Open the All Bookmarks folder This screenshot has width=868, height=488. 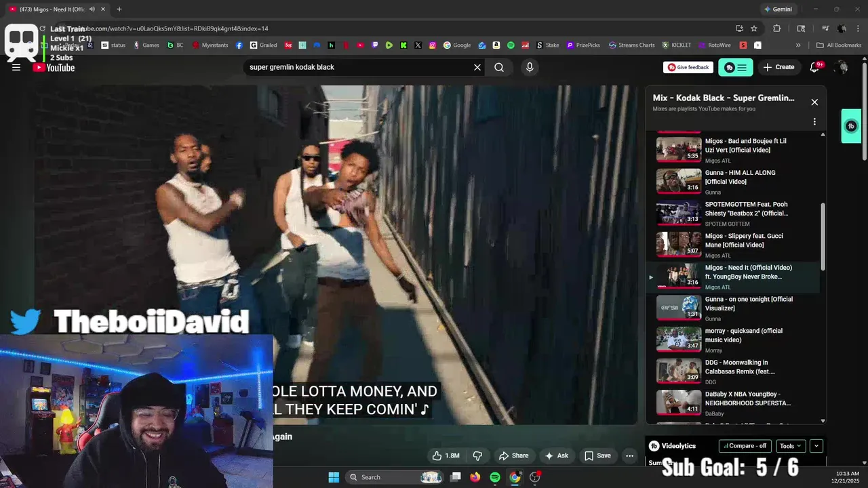click(x=839, y=45)
